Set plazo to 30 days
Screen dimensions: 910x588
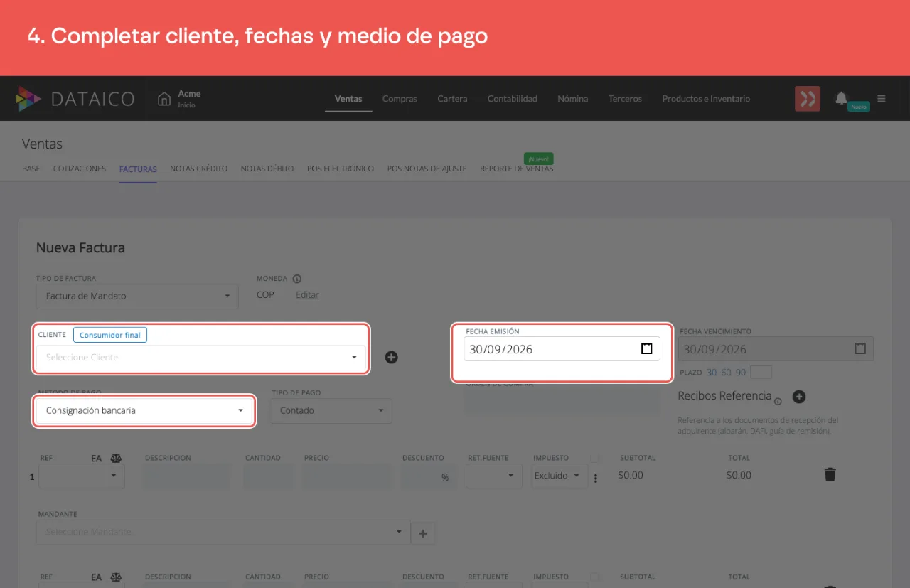tap(712, 373)
